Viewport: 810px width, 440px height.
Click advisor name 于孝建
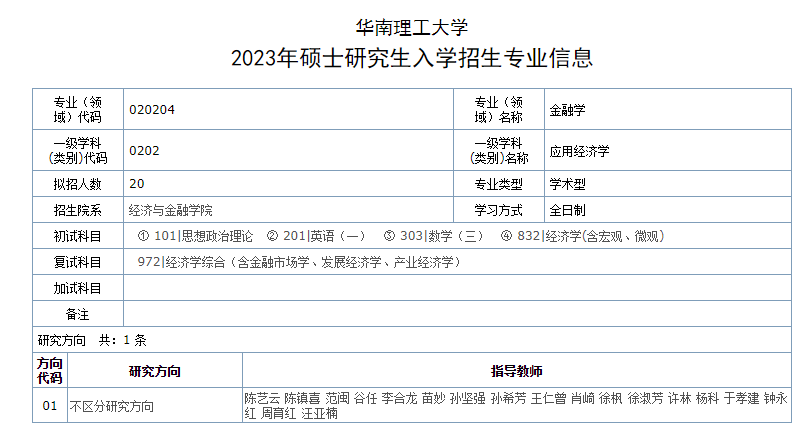click(741, 398)
